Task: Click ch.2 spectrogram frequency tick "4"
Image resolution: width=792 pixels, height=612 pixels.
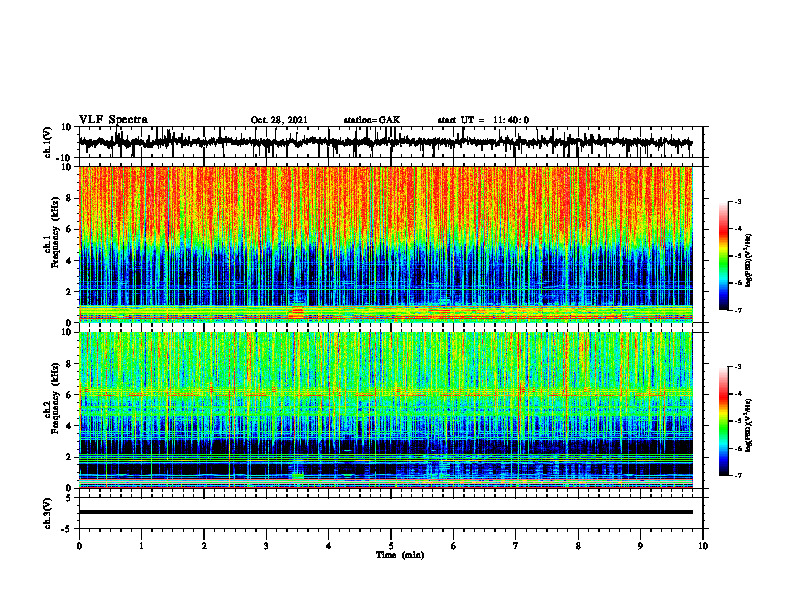Action: tap(70, 426)
